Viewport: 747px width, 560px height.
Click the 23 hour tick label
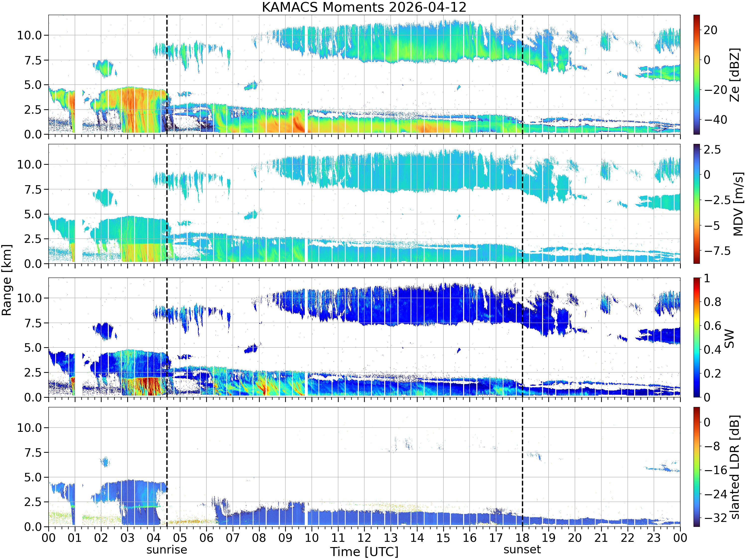point(654,538)
